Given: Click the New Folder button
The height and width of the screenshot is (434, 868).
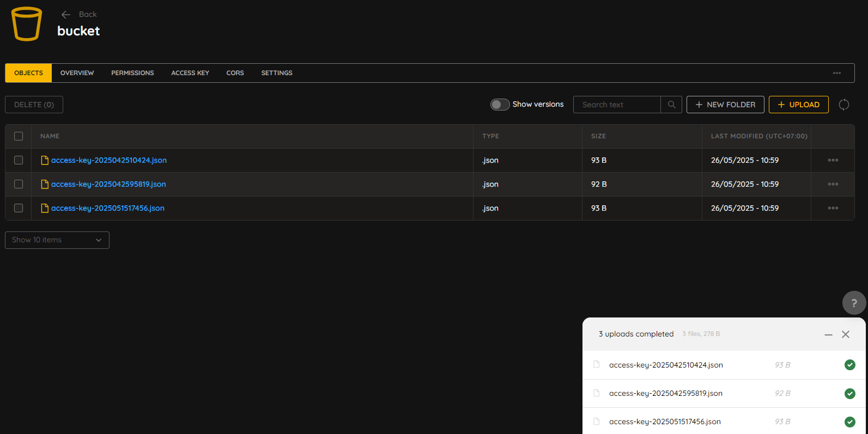Looking at the screenshot, I should point(725,105).
